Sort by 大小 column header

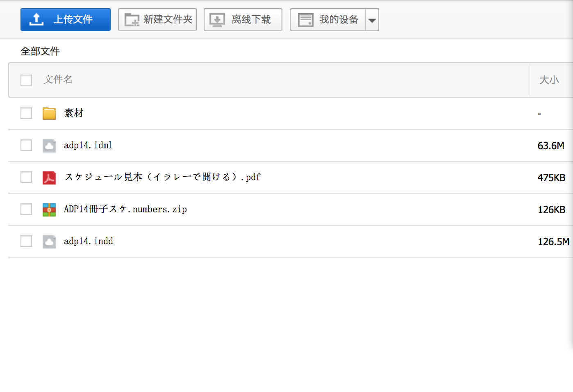(x=549, y=80)
